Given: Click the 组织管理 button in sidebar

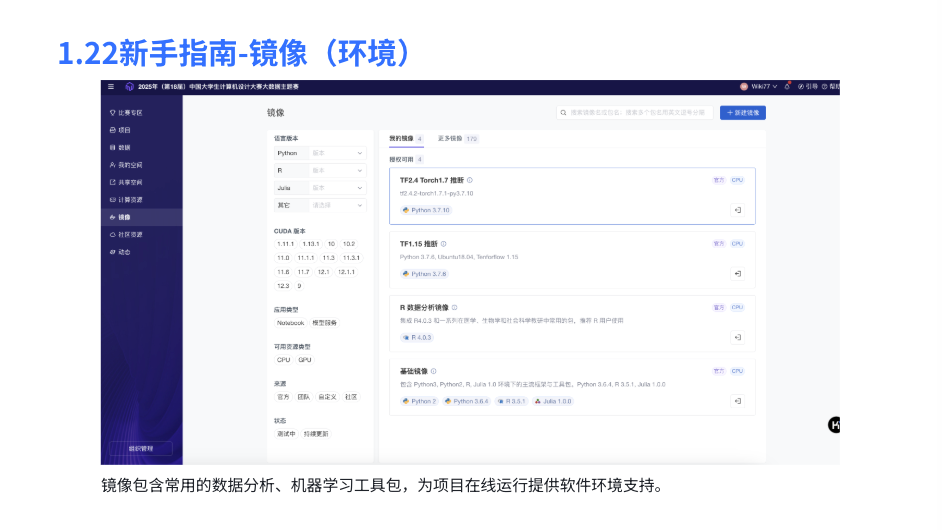Looking at the screenshot, I should (x=140, y=448).
